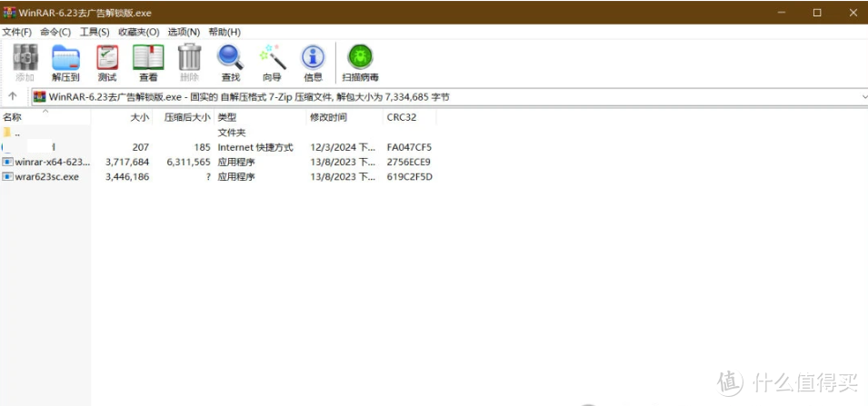Select the winrar-x64-623 file icon

(7, 162)
